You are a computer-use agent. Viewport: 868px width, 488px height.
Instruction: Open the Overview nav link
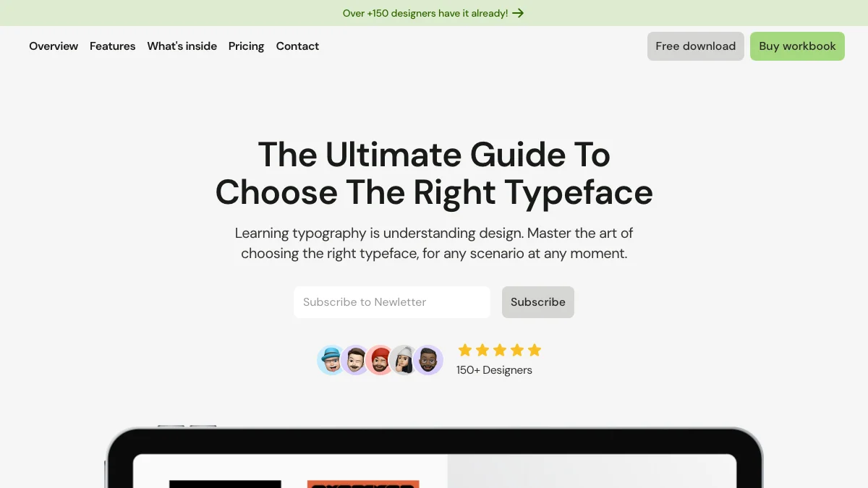click(x=54, y=46)
